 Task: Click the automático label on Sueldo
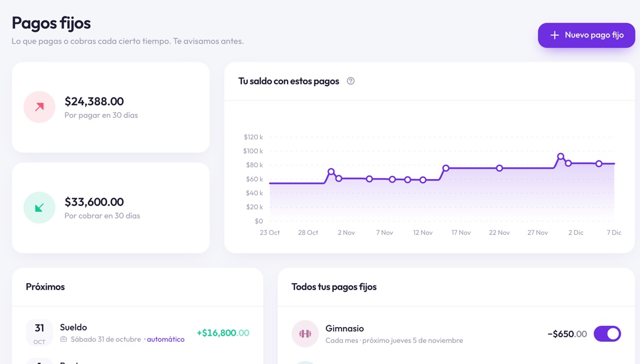(165, 339)
